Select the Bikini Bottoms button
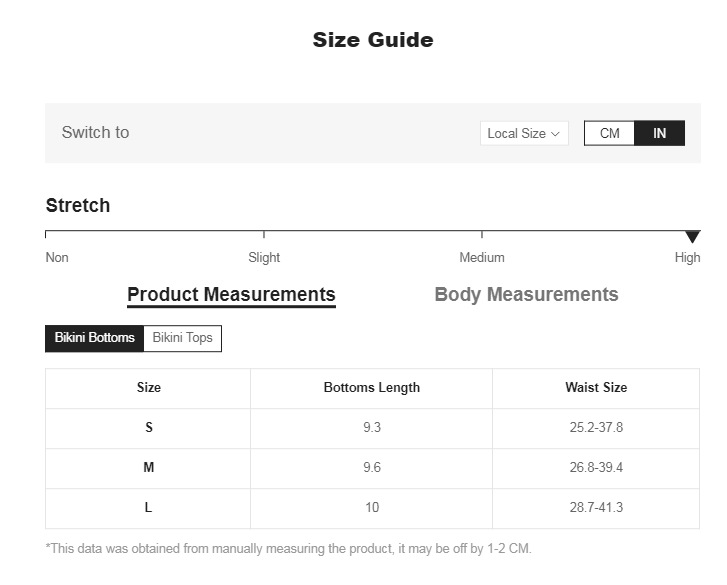Viewport: 727px width, 585px height. tap(95, 338)
